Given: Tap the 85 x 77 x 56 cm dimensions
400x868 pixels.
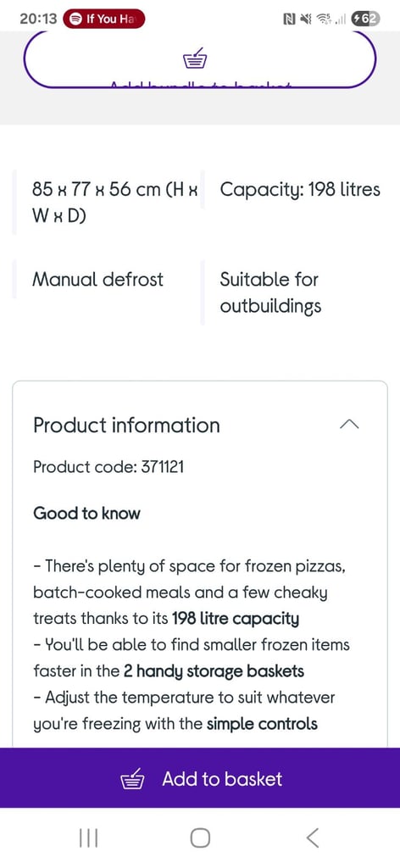Looking at the screenshot, I should click(115, 203).
